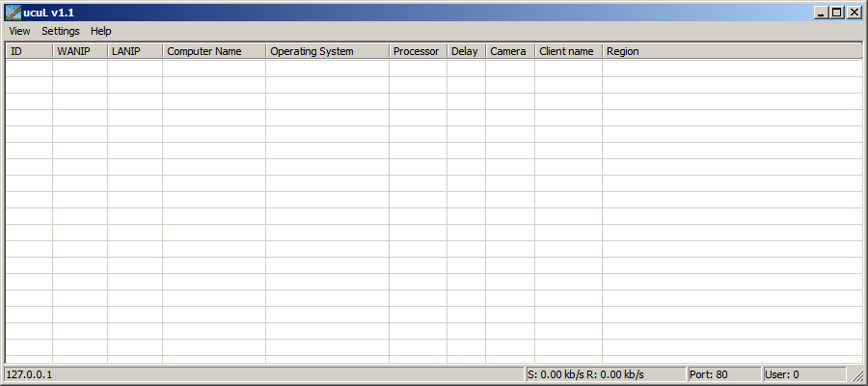Open the Help menu

tap(101, 31)
